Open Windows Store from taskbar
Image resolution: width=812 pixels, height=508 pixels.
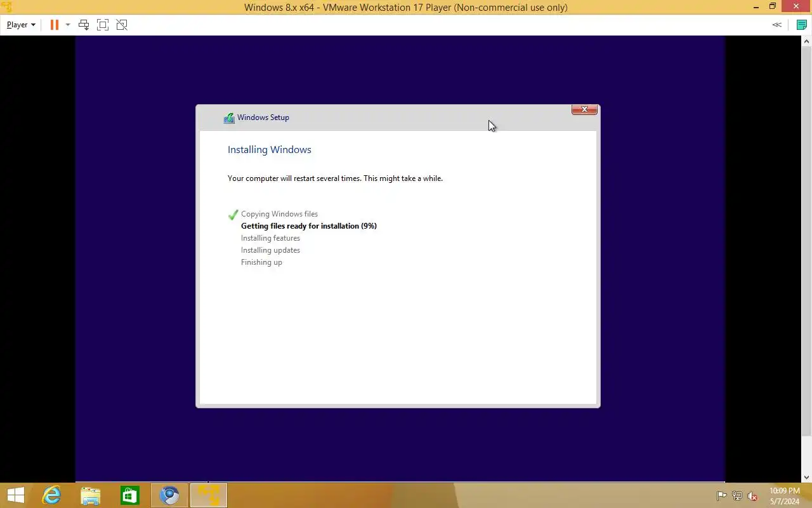coord(130,495)
